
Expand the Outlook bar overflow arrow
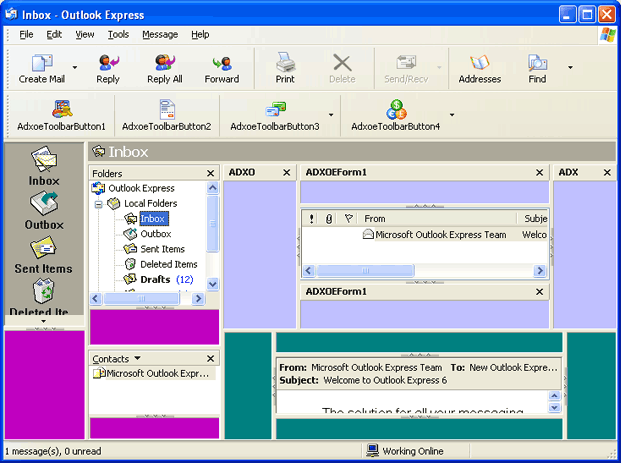44,321
